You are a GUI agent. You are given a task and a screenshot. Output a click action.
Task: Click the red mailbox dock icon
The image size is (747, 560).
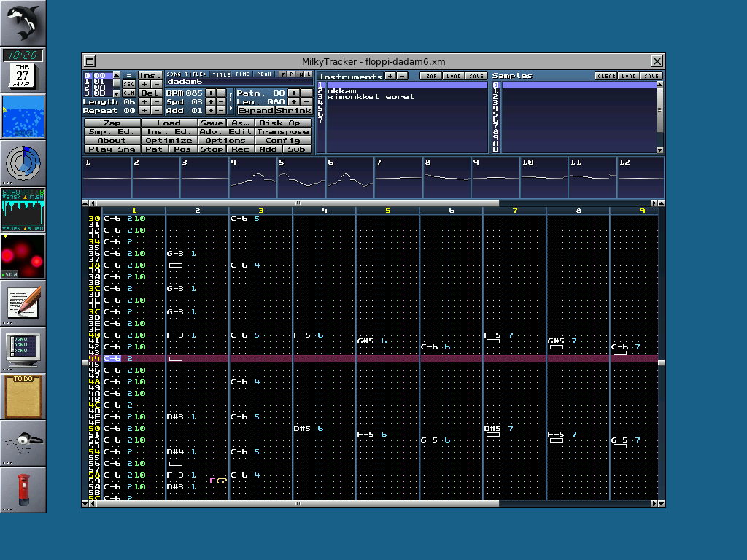pyautogui.click(x=23, y=489)
